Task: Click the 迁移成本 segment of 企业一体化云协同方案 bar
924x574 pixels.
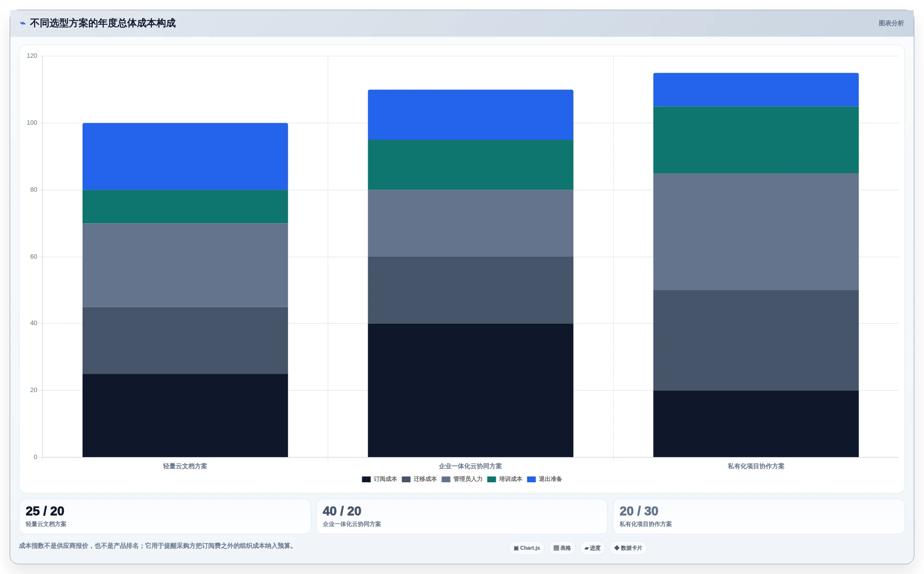Action: (470, 290)
